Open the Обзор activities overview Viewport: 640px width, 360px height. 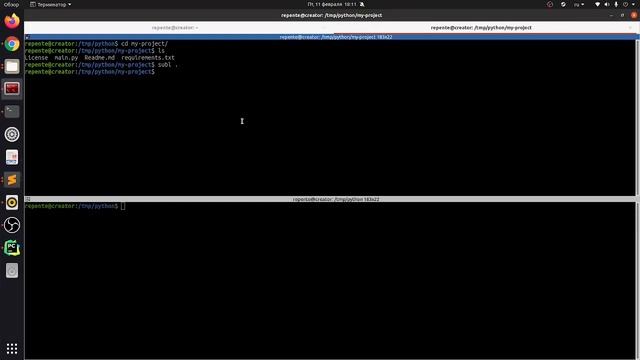pos(11,4)
